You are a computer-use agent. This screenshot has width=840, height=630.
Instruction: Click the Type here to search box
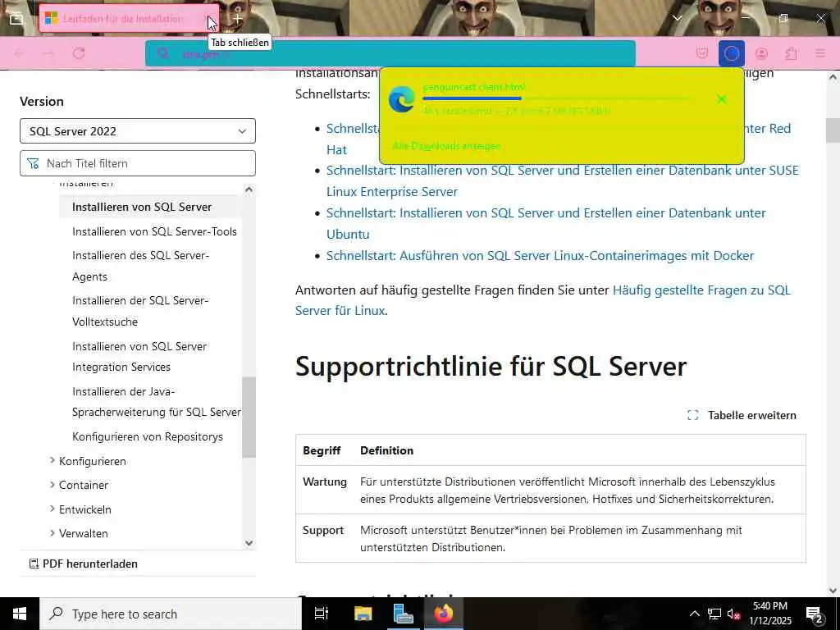point(171,614)
